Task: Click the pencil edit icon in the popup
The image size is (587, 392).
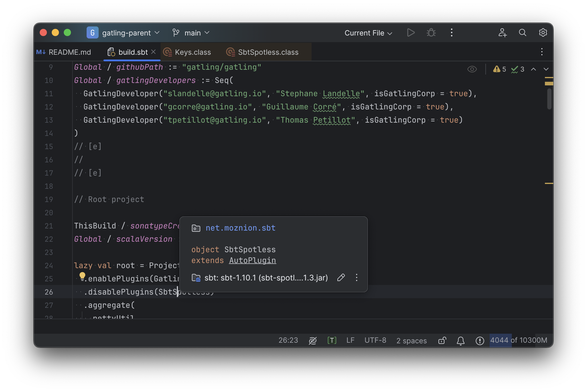Action: [x=341, y=277]
